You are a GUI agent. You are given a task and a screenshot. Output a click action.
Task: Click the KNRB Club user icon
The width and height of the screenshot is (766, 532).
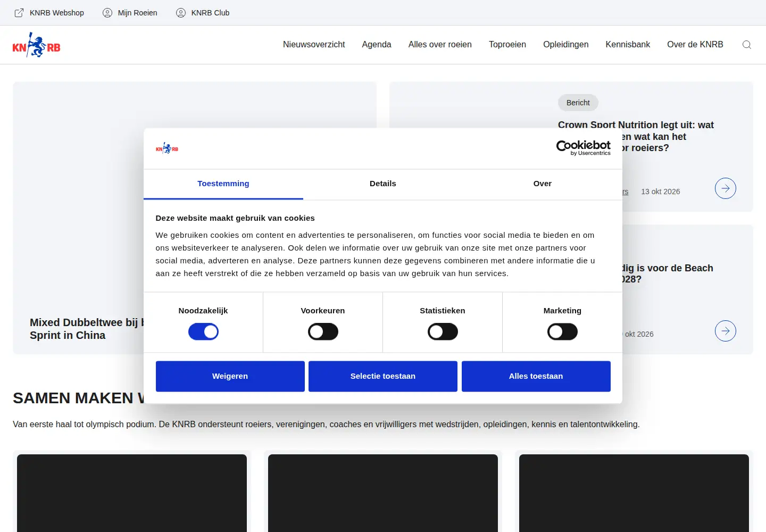(x=181, y=13)
